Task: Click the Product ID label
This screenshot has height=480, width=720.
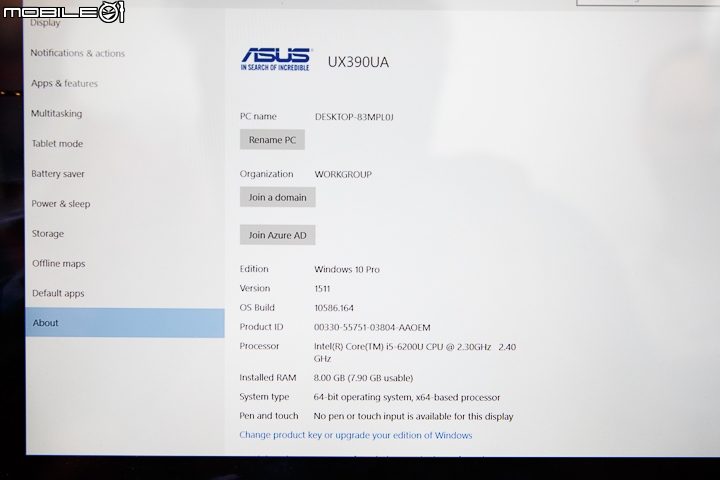Action: [x=261, y=327]
